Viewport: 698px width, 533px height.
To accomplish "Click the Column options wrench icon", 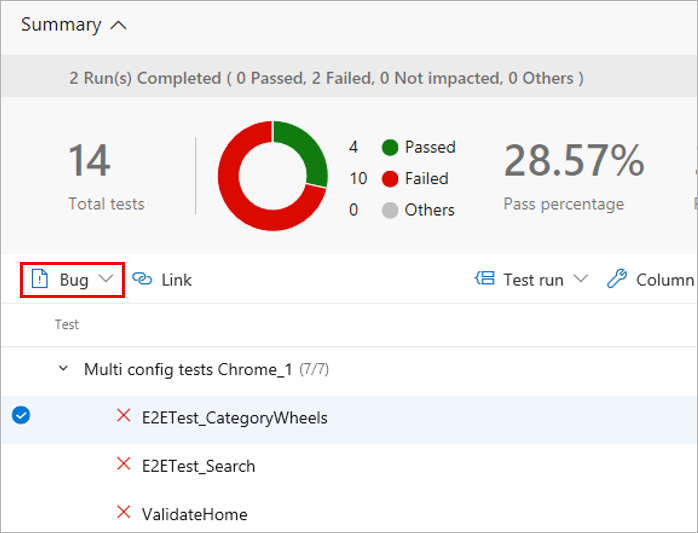I will point(617,279).
